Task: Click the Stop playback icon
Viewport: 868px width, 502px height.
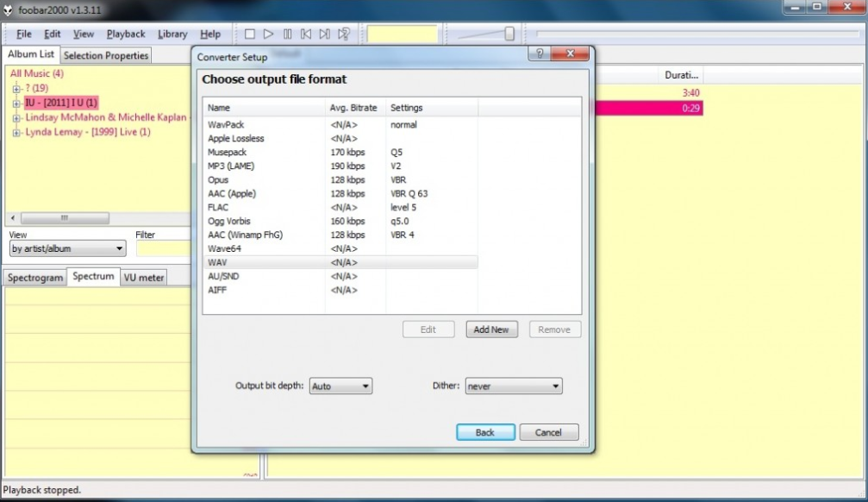Action: click(250, 35)
